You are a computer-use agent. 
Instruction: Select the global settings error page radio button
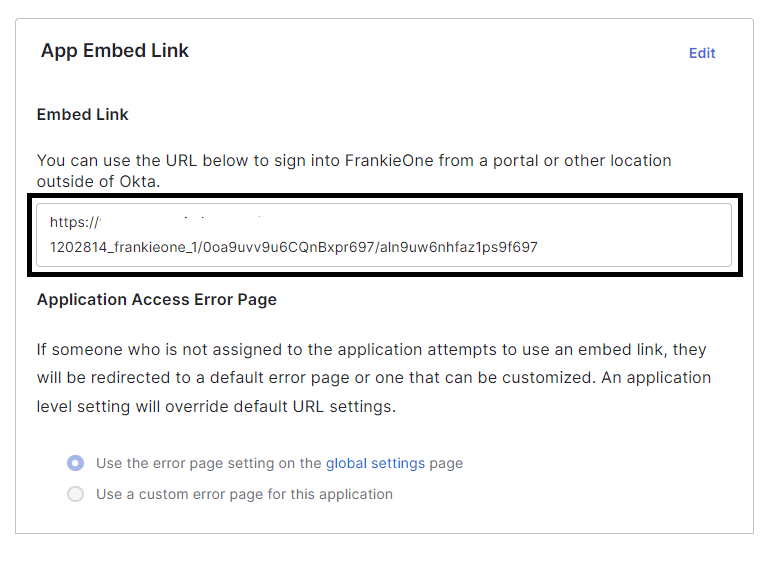[x=75, y=463]
